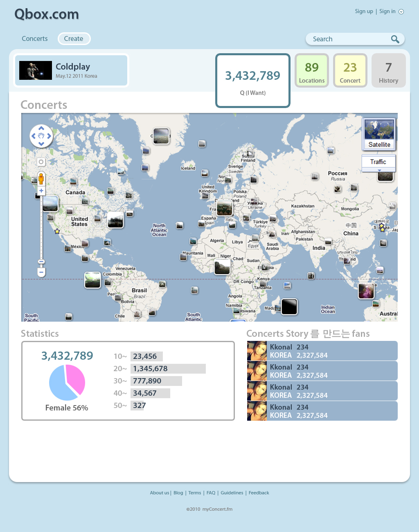Click the Sign in link
This screenshot has height=532, width=419.
pyautogui.click(x=387, y=11)
